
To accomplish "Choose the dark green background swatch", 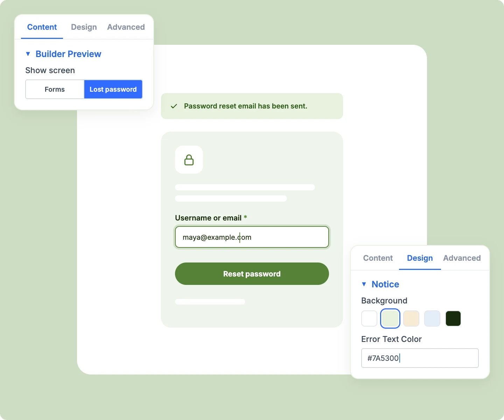I will click(453, 318).
